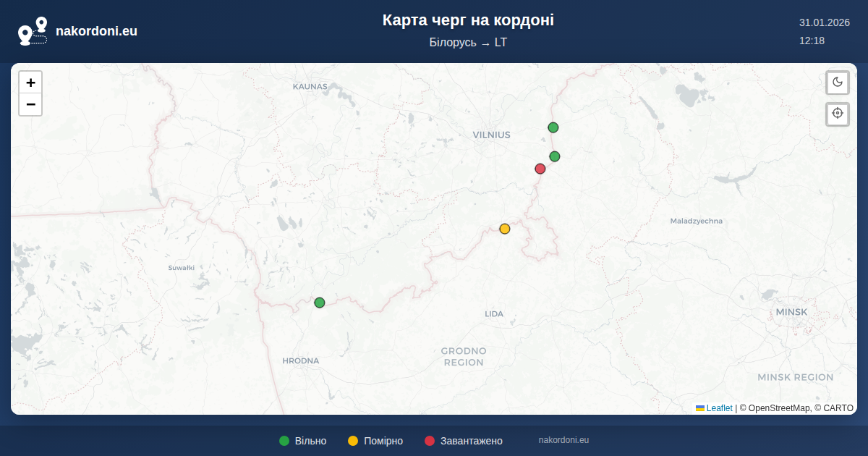
Task: Click the green Вільно legend dot
Action: [x=284, y=441]
